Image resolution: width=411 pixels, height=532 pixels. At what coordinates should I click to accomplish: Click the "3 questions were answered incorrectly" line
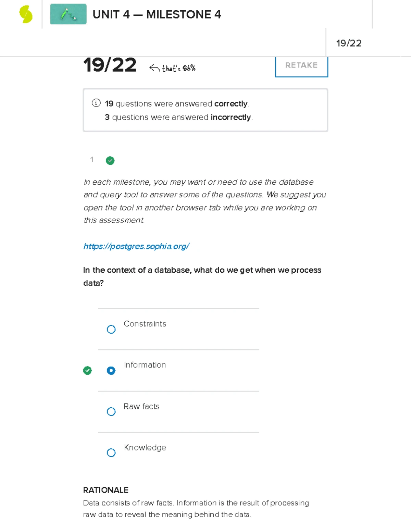pyautogui.click(x=179, y=117)
